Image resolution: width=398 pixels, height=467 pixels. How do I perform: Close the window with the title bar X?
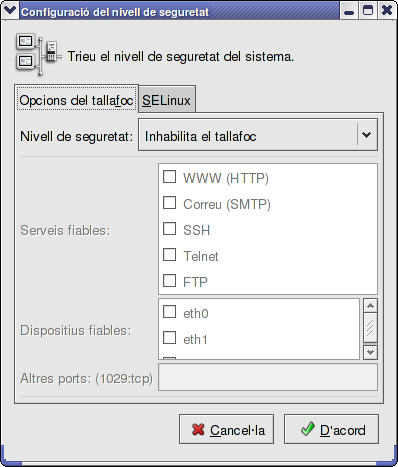(387, 11)
